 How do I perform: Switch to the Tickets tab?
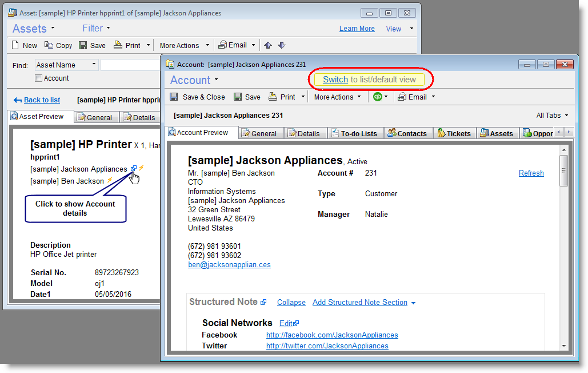pos(454,133)
